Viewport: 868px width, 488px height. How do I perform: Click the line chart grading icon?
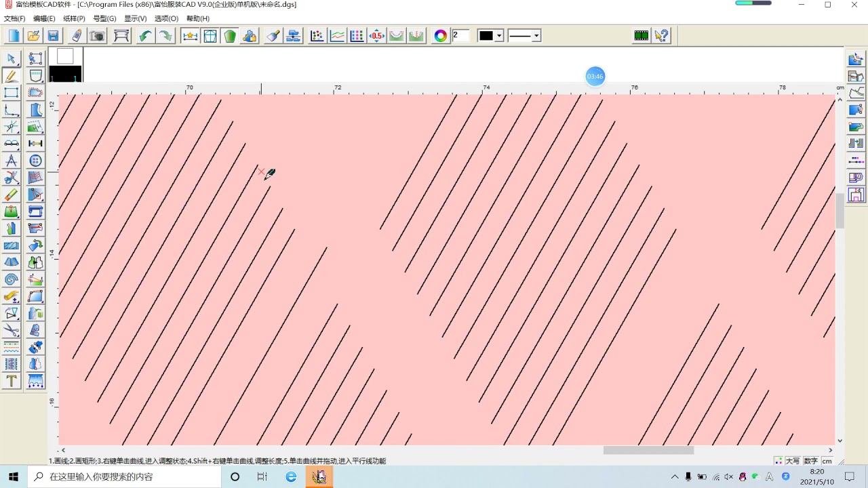click(337, 36)
